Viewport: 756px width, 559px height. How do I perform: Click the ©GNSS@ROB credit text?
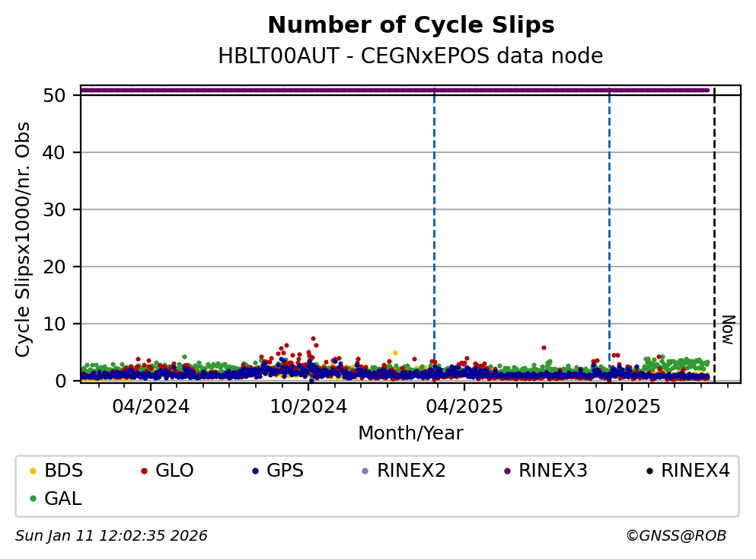[675, 536]
